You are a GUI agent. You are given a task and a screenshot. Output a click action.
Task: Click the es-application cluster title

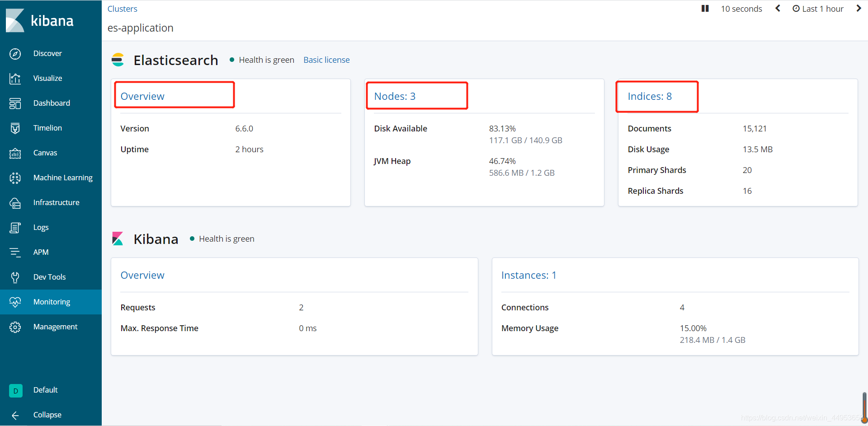pos(140,28)
